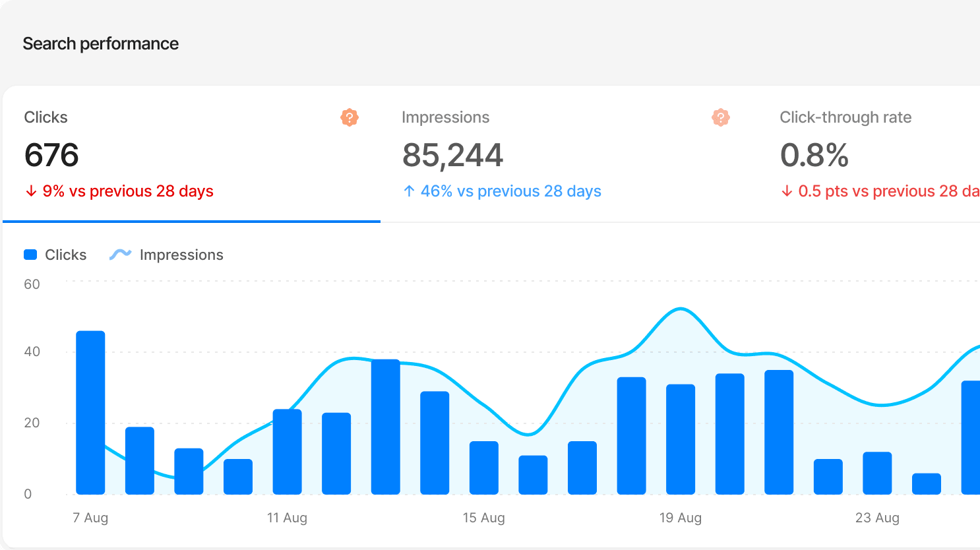This screenshot has height=550, width=980.
Task: Click the 7 Aug axis label
Action: [x=90, y=518]
